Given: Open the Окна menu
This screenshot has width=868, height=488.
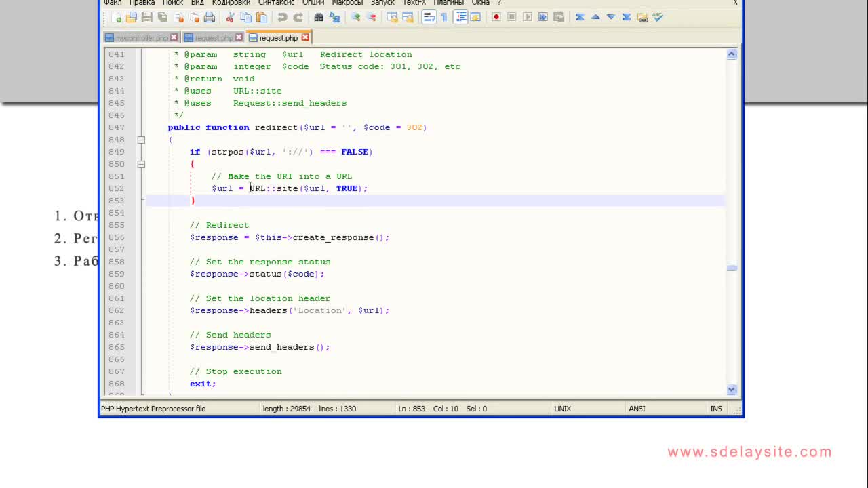Looking at the screenshot, I should point(480,3).
